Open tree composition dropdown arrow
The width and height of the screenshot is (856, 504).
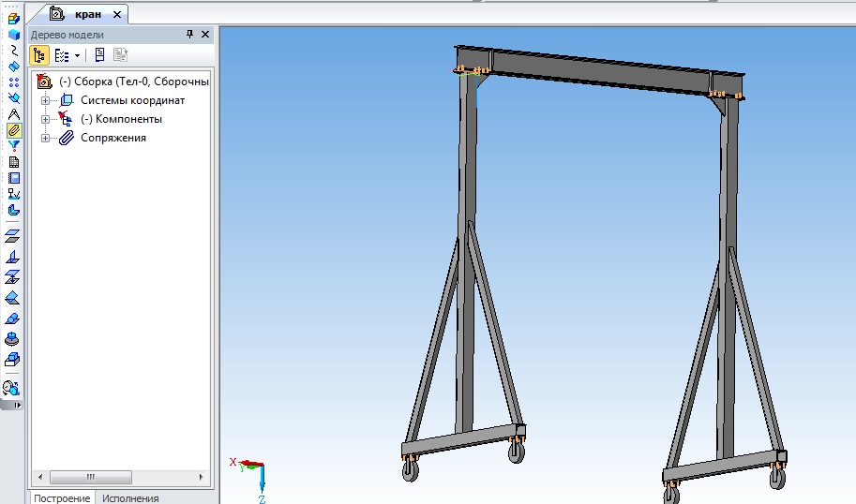[77, 55]
